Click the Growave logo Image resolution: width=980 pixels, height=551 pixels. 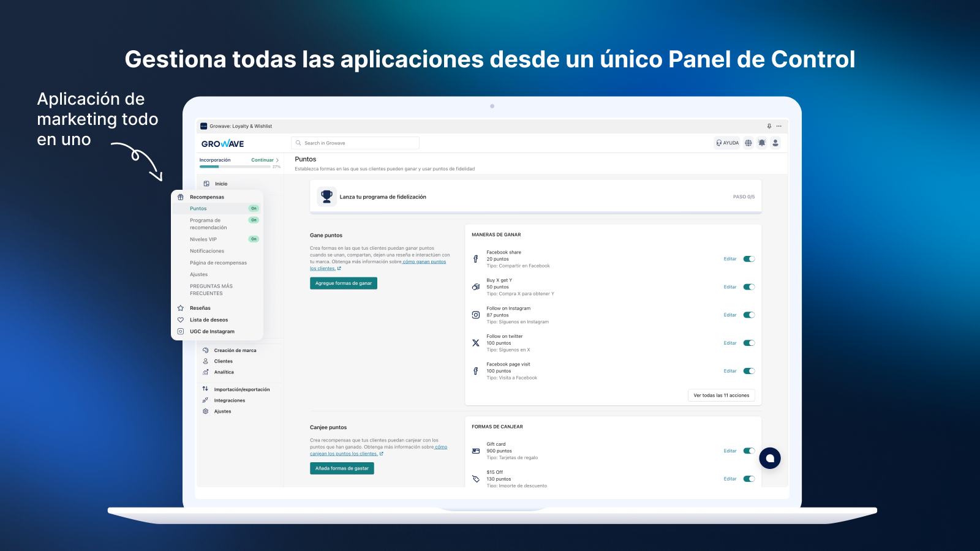(x=223, y=144)
